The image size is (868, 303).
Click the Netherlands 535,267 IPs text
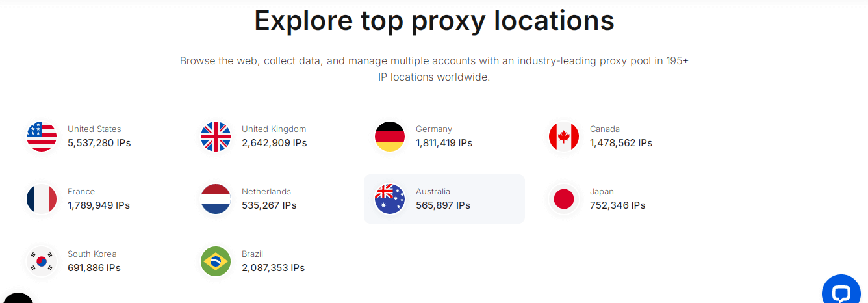coord(269,205)
